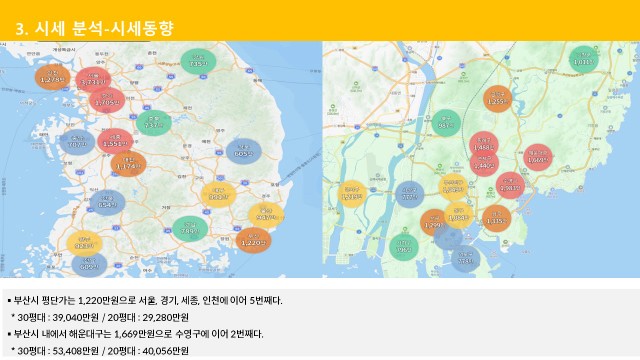The width and height of the screenshot is (640, 360).
Task: Click the green 1,011만 Gijang bubble
Action: [x=584, y=60]
